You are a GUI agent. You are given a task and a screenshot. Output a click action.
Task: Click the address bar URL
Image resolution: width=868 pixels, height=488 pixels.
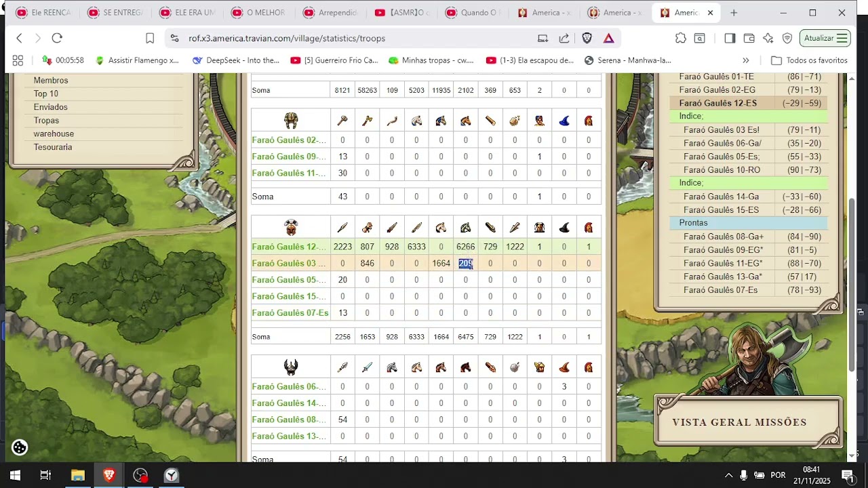(287, 39)
